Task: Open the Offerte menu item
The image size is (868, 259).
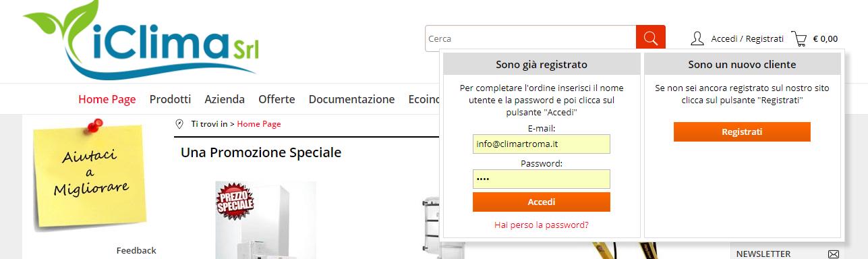Action: tap(277, 99)
